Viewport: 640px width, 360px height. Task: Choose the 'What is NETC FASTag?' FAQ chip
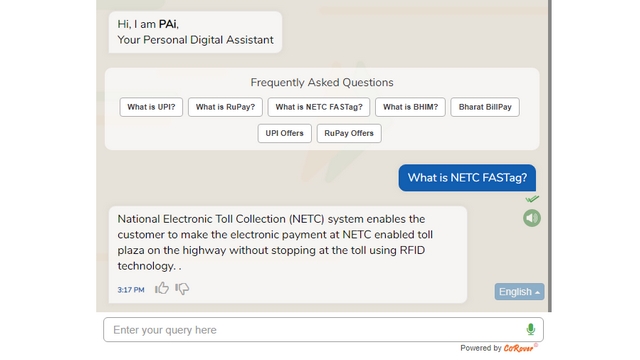[319, 107]
